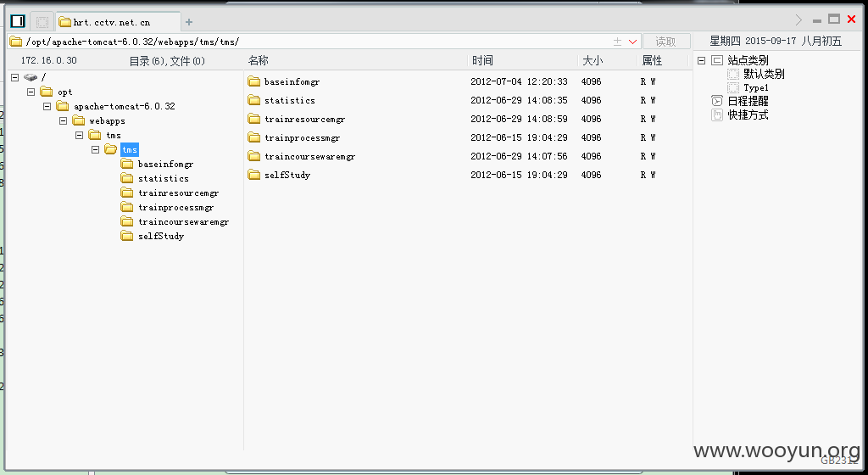868x475 pixels.
Task: Click the right chevron arrow at top right
Action: pyautogui.click(x=798, y=20)
